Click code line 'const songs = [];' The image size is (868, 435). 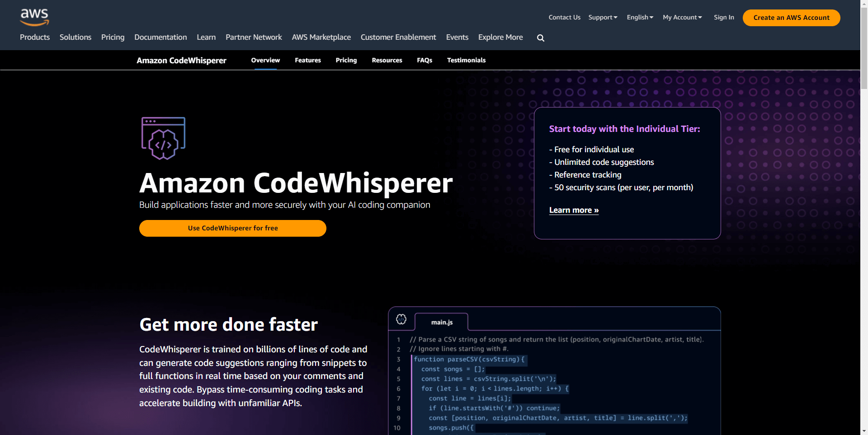(453, 370)
